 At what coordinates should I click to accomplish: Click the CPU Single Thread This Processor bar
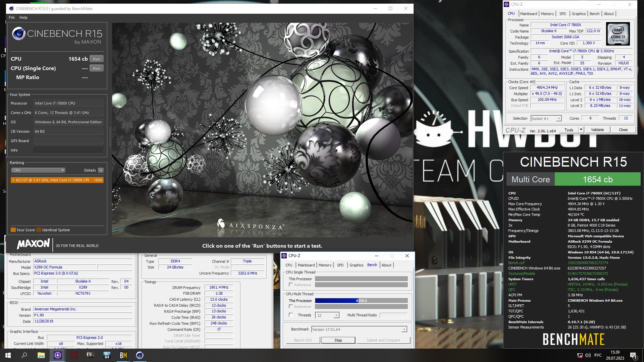pyautogui.click(x=361, y=279)
